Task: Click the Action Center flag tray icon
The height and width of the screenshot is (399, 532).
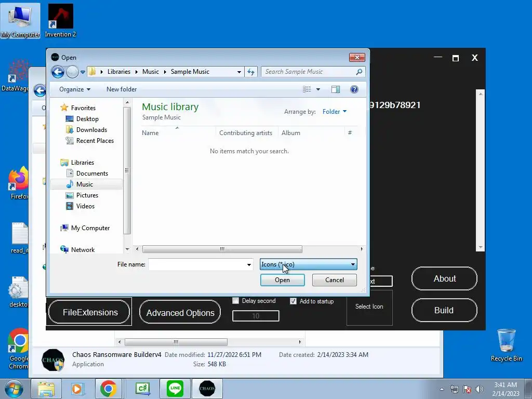Action: pos(467,389)
